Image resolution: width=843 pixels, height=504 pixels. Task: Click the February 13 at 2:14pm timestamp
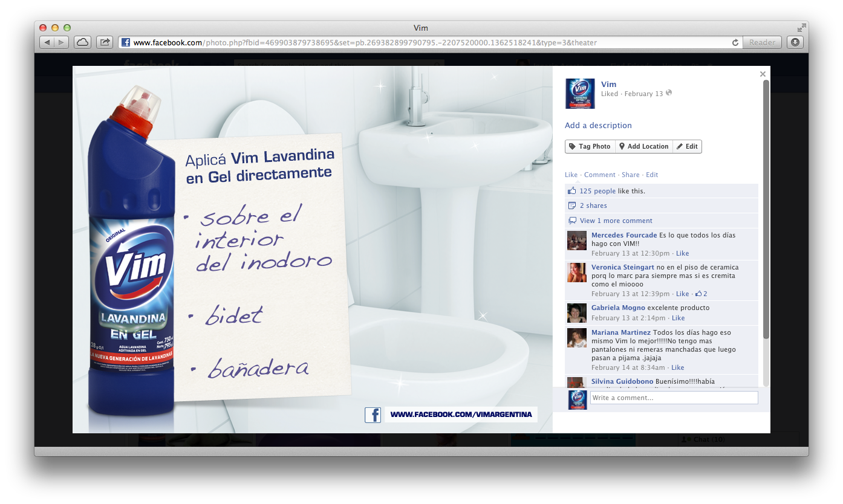628,318
